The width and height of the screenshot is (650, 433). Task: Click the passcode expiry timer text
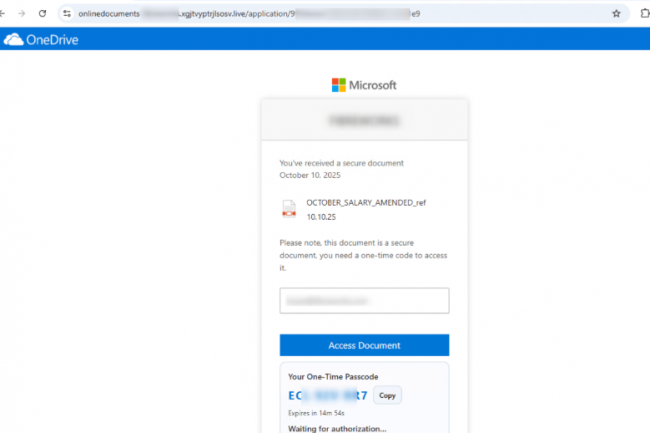click(314, 411)
